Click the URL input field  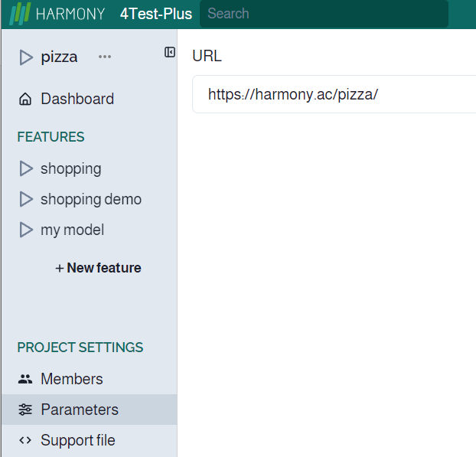pyautogui.click(x=337, y=95)
